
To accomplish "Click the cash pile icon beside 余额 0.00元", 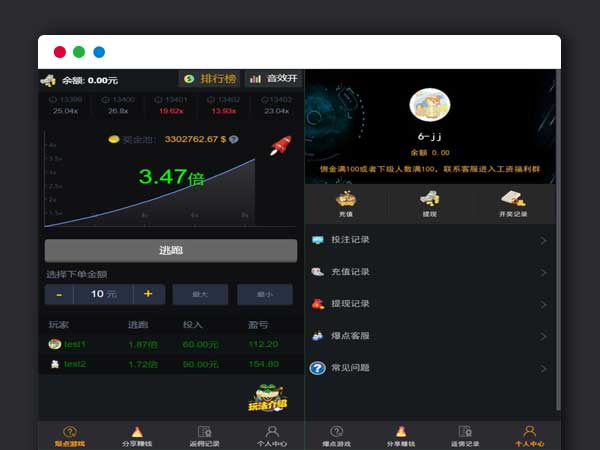I will pyautogui.click(x=48, y=80).
